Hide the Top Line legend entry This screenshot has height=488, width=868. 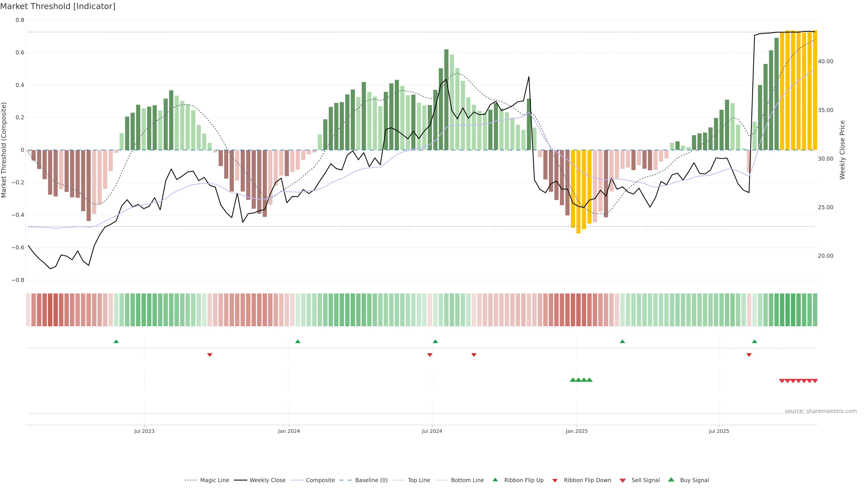coord(419,480)
